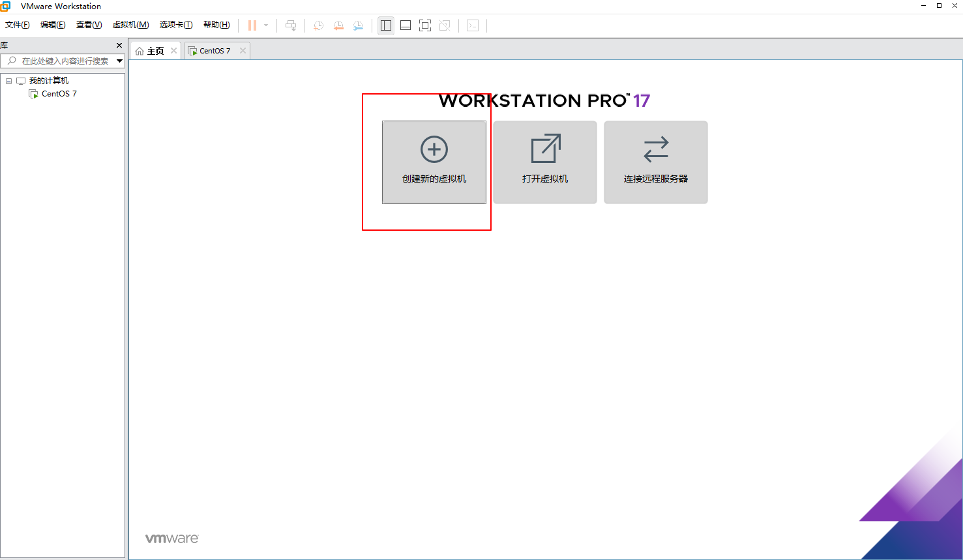Select 我的计算机 in the library tree
963x560 pixels.
(x=49, y=81)
